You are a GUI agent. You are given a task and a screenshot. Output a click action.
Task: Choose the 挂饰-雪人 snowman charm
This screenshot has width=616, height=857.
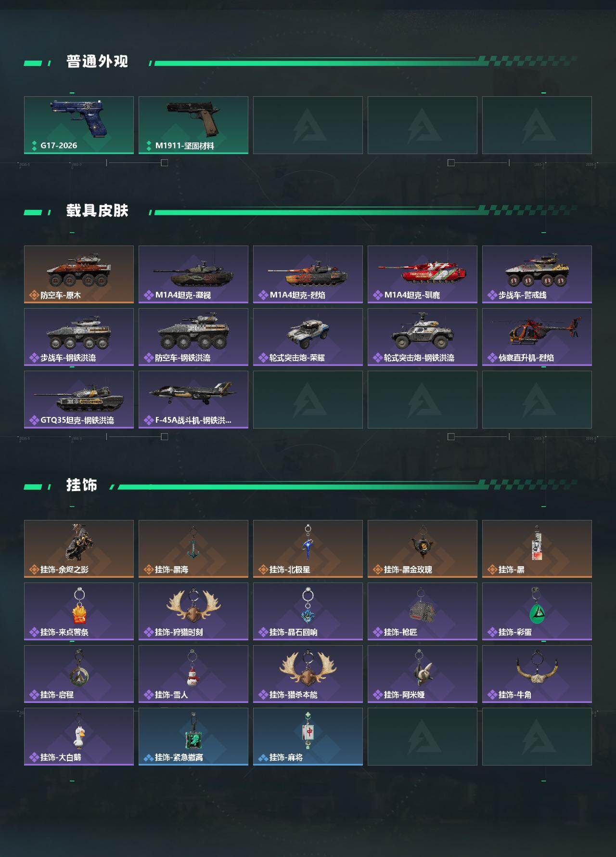pyautogui.click(x=193, y=674)
